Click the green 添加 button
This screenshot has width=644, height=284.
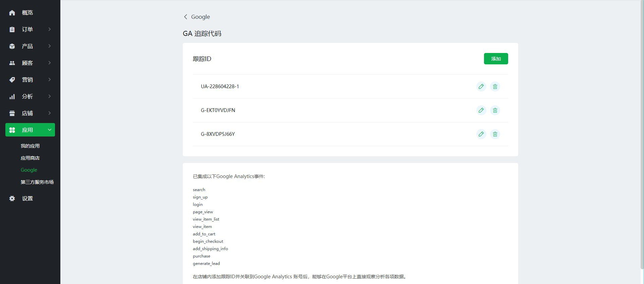click(496, 59)
